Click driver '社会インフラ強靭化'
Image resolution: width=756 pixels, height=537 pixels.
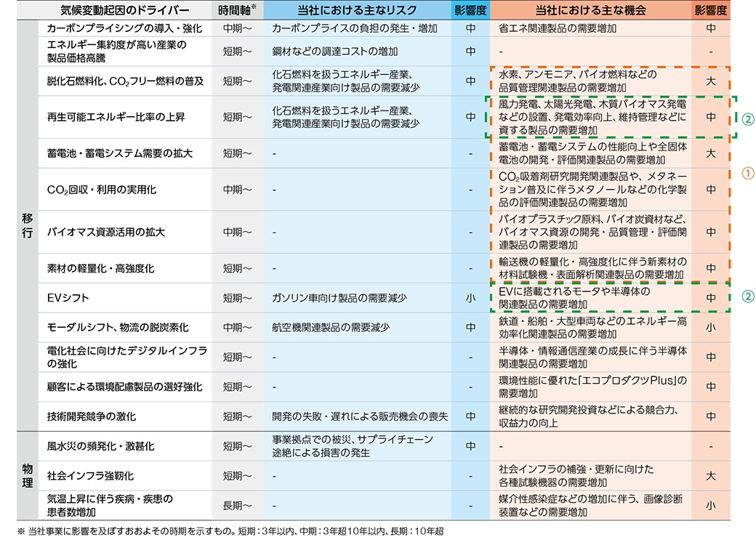tap(90, 476)
